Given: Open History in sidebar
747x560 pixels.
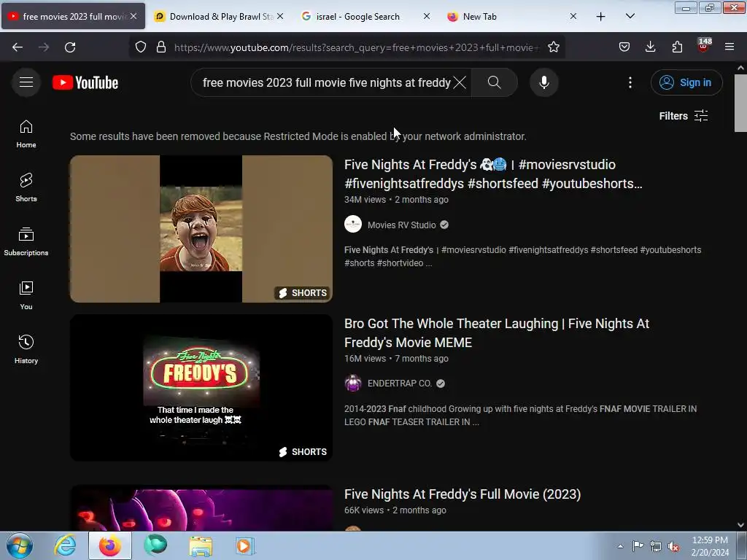Looking at the screenshot, I should point(26,349).
